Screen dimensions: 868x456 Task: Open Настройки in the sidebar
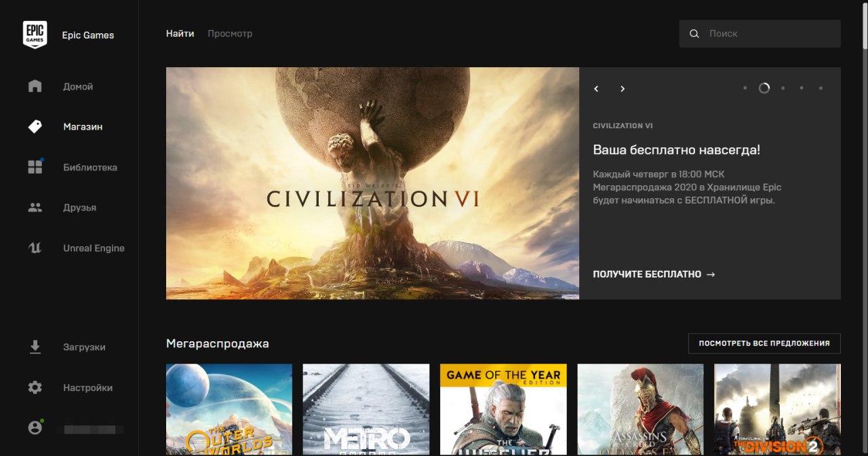coord(87,387)
